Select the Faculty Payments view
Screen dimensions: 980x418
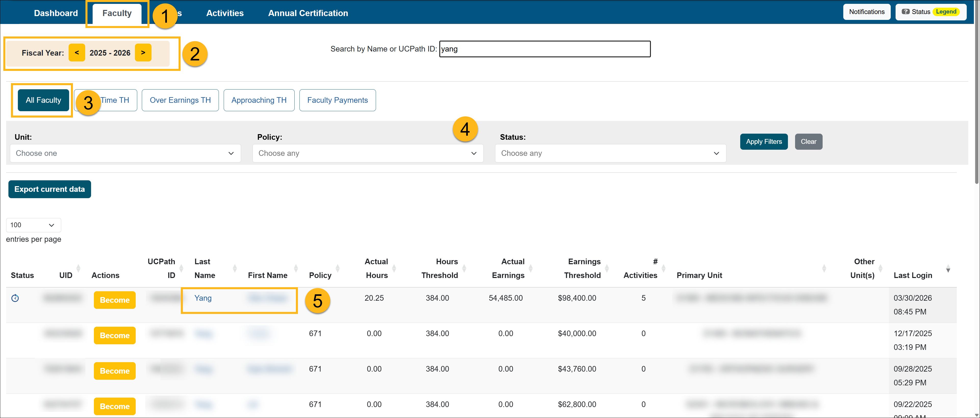tap(337, 100)
